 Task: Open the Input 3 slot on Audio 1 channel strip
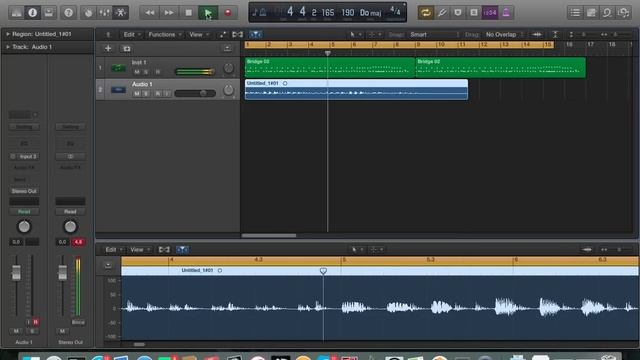pos(24,156)
